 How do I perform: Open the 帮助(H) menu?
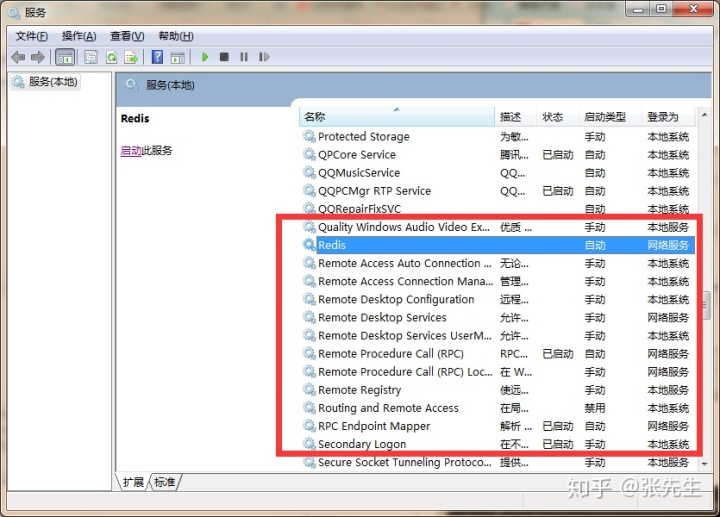point(176,36)
